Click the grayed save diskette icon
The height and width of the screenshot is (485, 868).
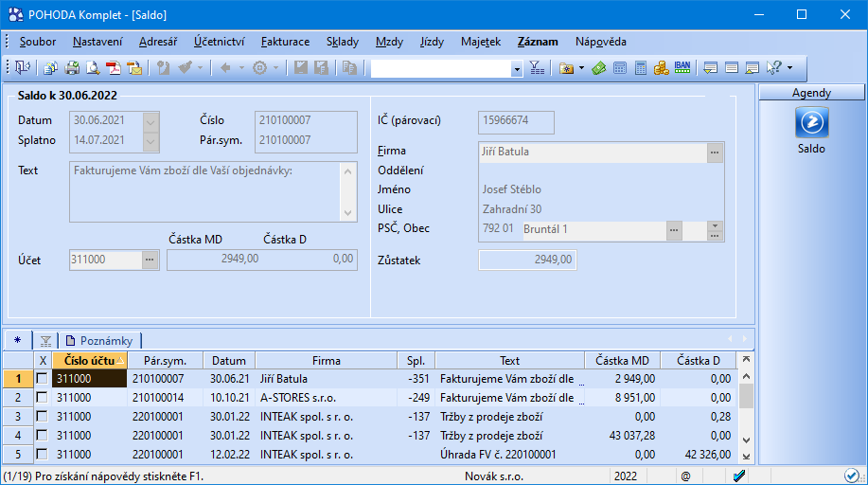pyautogui.click(x=301, y=68)
